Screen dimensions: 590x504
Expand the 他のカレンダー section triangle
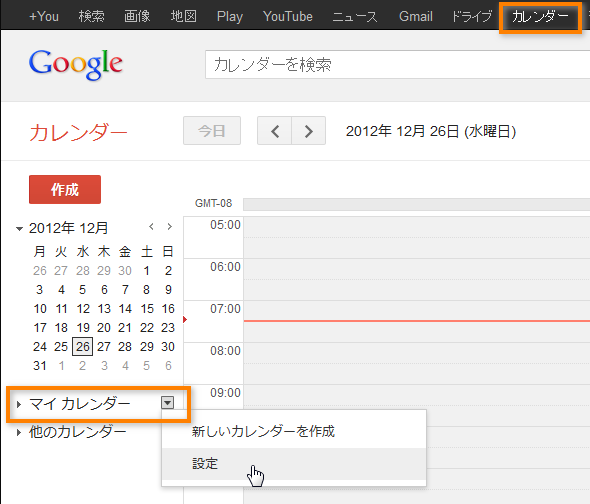tap(19, 432)
